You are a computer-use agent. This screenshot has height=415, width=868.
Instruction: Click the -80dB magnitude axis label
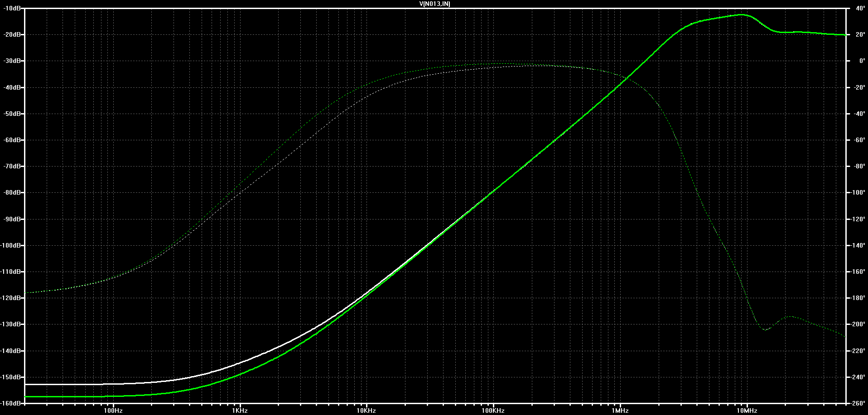[12, 192]
